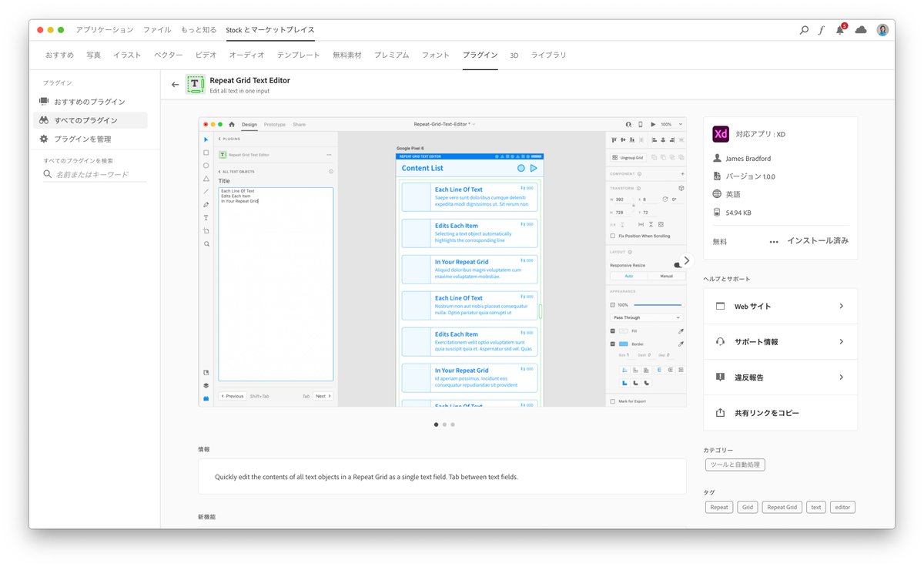Click the 対応アプリ : XD label
The image size is (924, 567).
pos(760,134)
